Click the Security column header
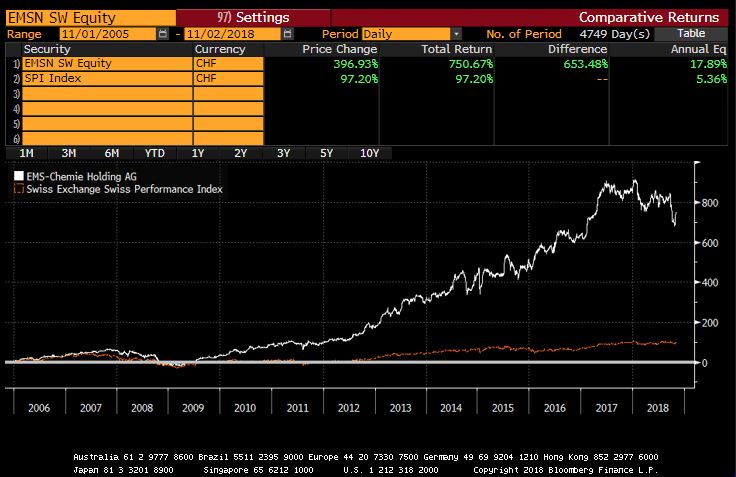The image size is (736, 477). click(x=47, y=49)
